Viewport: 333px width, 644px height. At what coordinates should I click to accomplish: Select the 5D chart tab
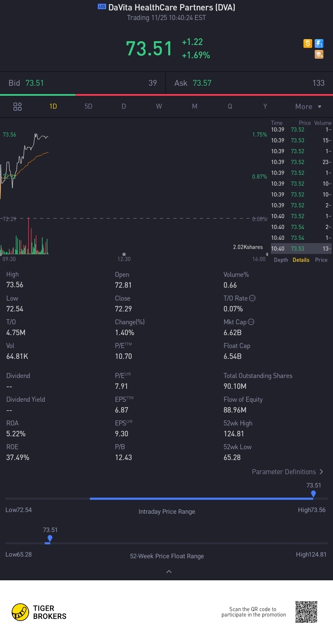tap(88, 107)
